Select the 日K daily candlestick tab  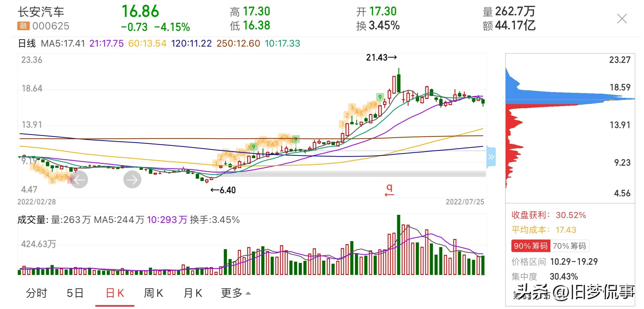(x=115, y=293)
